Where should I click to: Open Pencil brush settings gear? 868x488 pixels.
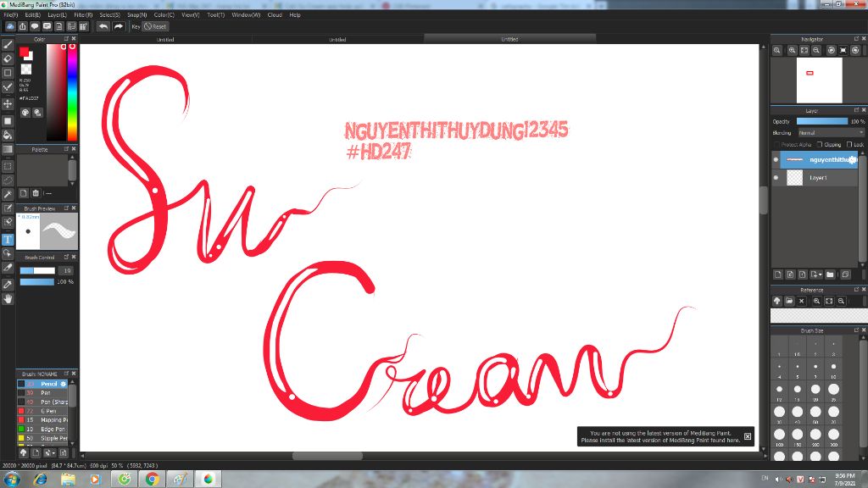click(63, 384)
